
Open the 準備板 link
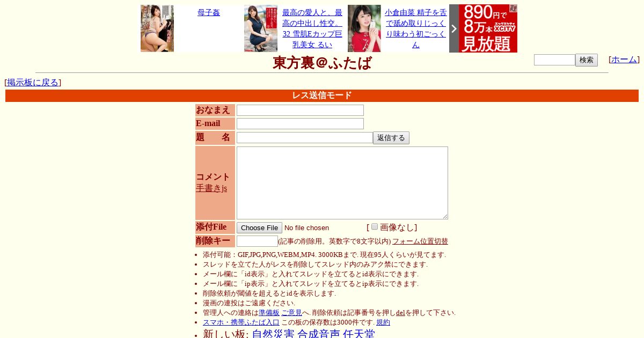269,313
